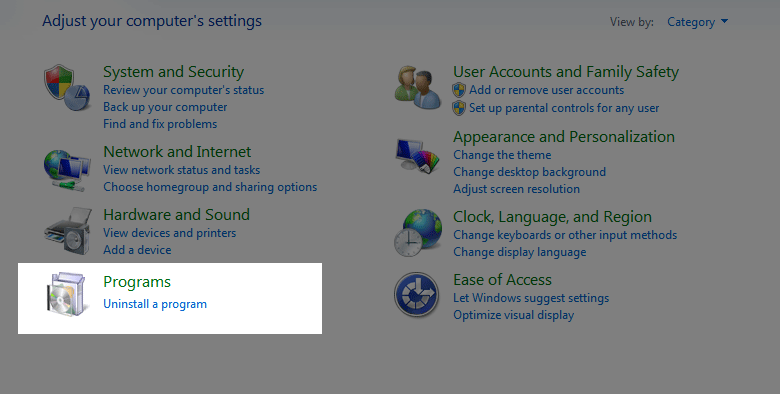Click the Network and Internet globe icon

click(67, 171)
